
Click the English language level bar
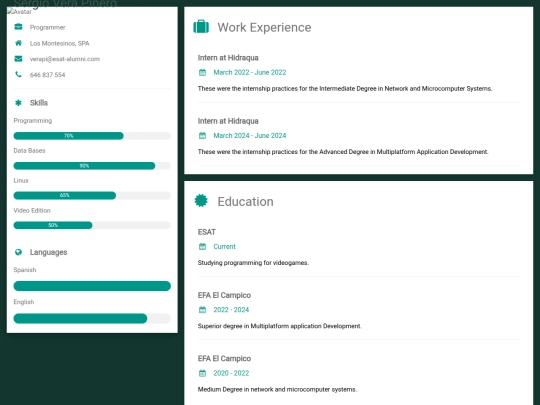pos(92,318)
